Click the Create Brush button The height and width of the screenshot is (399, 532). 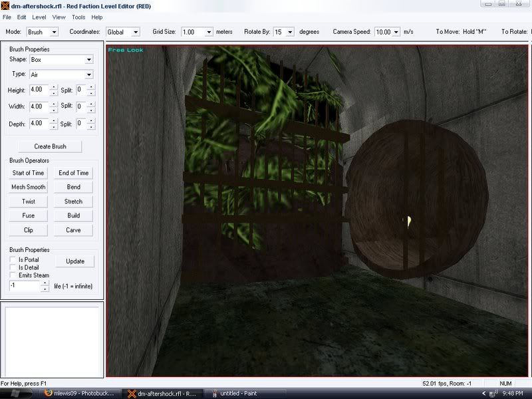coord(50,146)
